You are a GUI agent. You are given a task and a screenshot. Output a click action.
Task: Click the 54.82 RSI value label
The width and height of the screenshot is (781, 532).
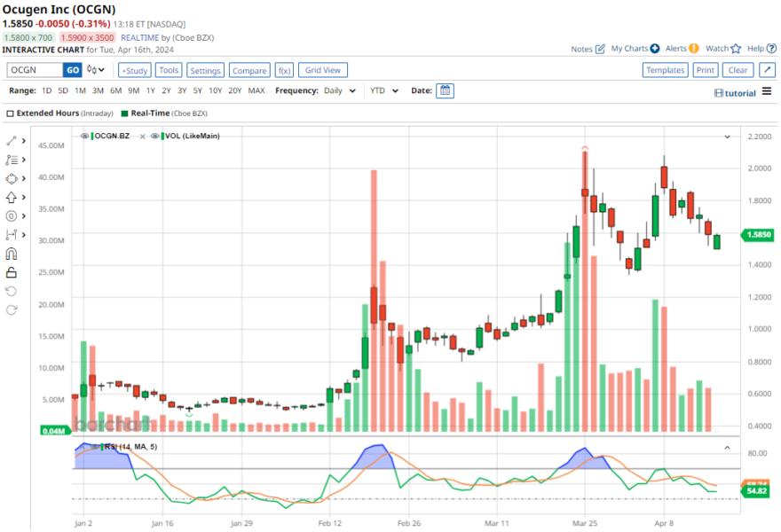756,491
